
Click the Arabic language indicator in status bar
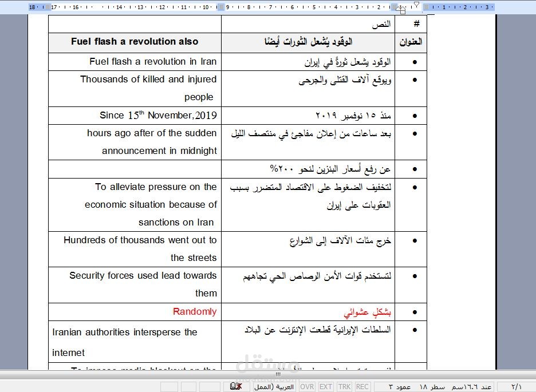274,386
